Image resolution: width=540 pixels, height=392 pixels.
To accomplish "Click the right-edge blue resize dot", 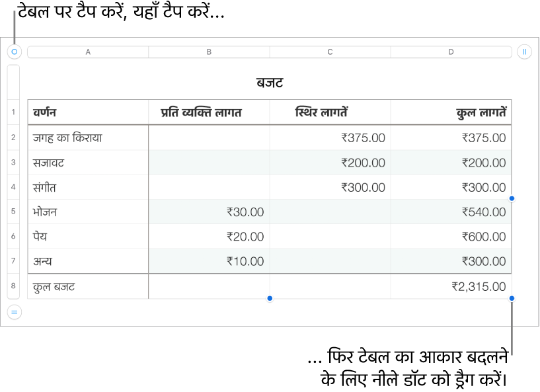I will pyautogui.click(x=512, y=198).
